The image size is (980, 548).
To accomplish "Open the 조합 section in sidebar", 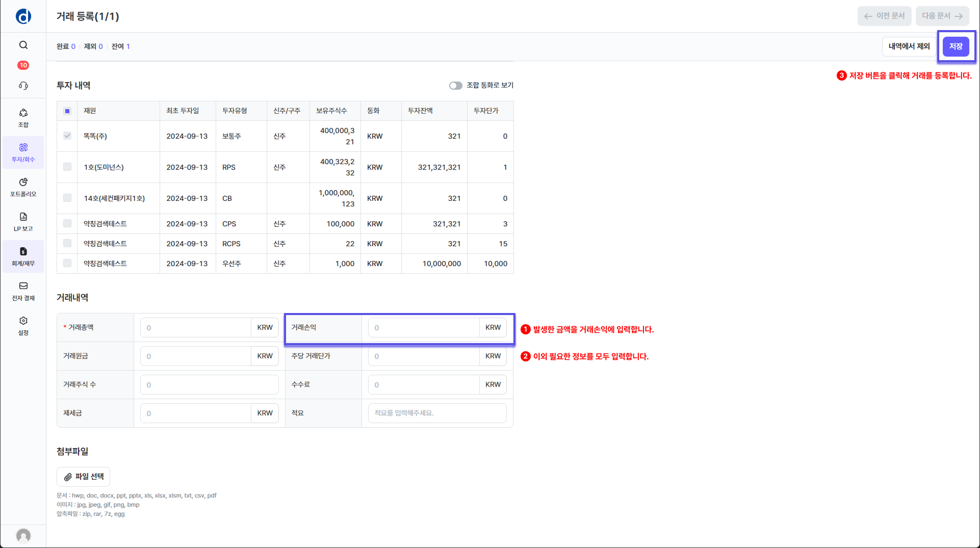I will (x=23, y=118).
